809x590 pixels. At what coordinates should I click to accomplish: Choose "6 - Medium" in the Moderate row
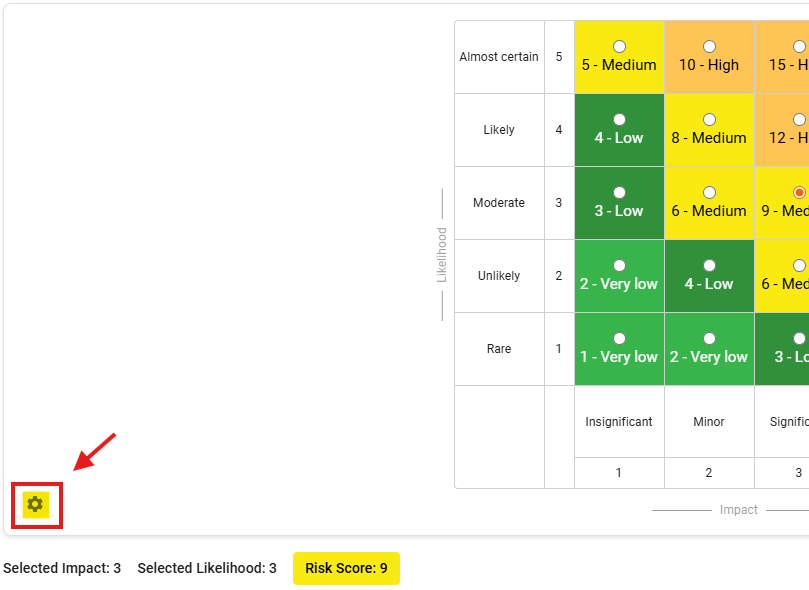click(x=709, y=192)
